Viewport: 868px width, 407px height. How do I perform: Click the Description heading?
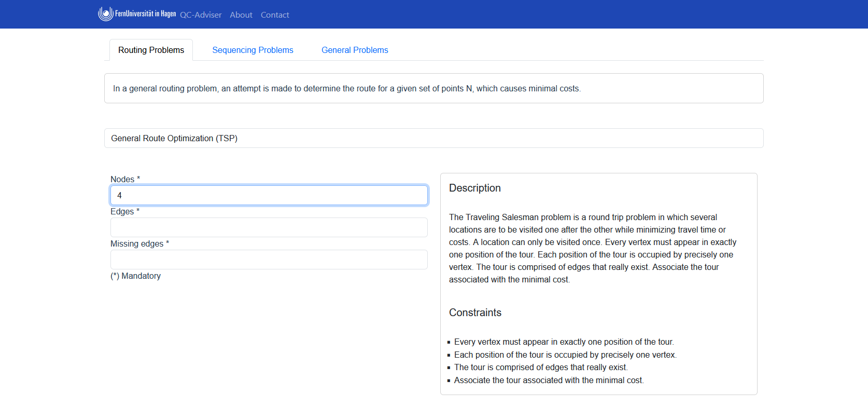tap(474, 188)
